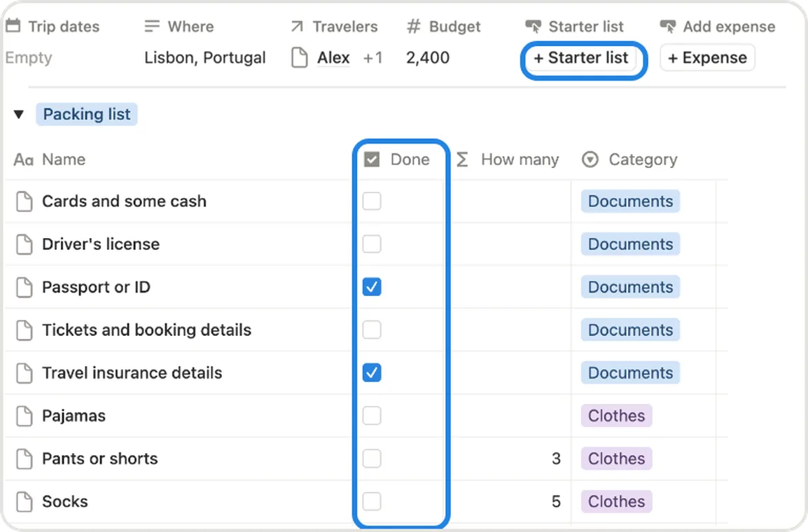Click the Starter list property label
The image size is (808, 532).
(x=586, y=27)
